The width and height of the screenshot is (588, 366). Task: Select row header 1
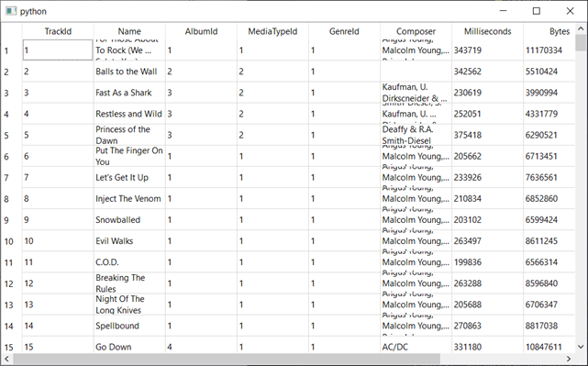click(x=12, y=50)
